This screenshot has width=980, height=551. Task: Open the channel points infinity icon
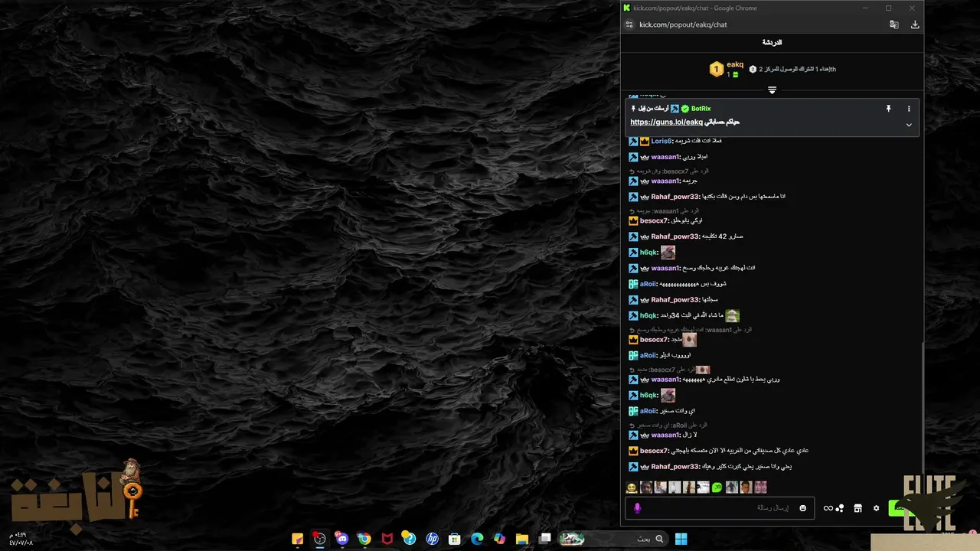point(828,508)
